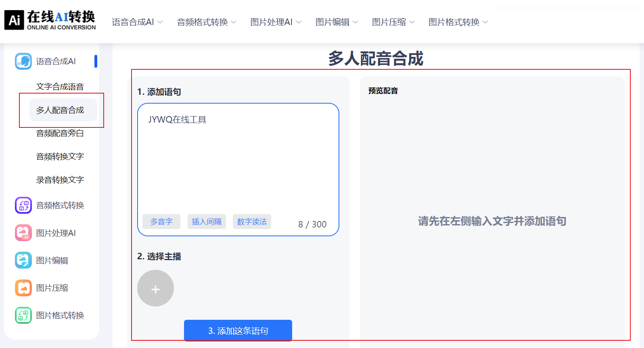This screenshot has width=644, height=348.
Task: Expand the 语音合成AI top dropdown
Action: coord(137,22)
